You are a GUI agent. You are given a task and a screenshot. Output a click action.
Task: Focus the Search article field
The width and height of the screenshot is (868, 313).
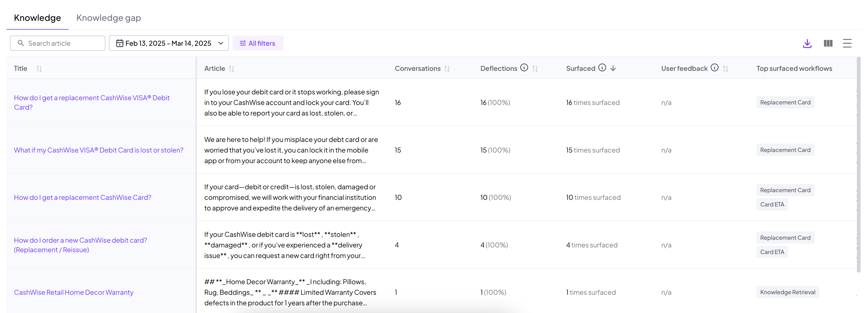(x=58, y=43)
